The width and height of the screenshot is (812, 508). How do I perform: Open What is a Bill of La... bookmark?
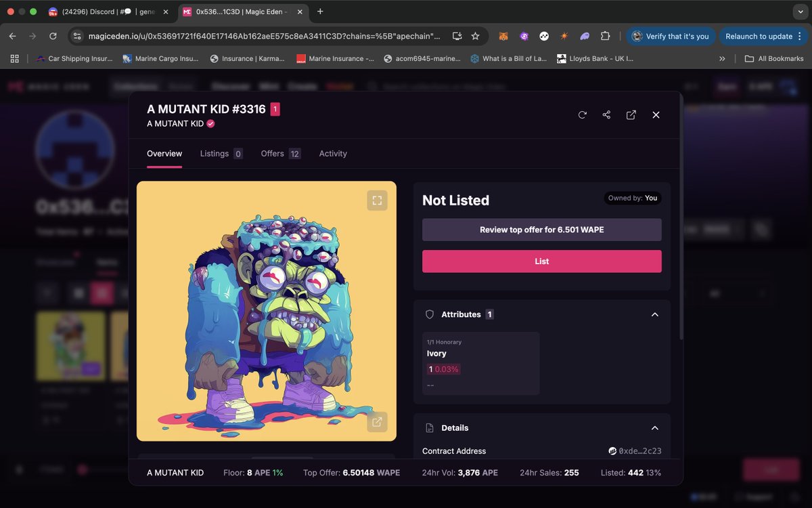[x=509, y=59]
